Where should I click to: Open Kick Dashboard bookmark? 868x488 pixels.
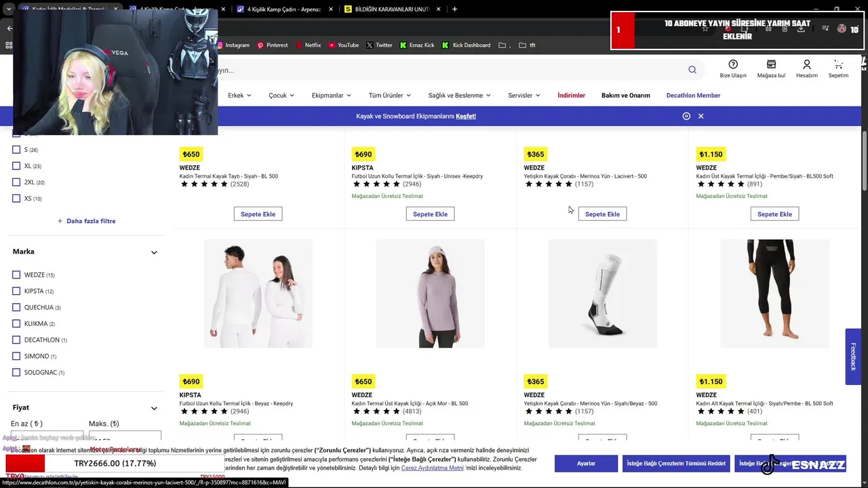click(x=466, y=45)
